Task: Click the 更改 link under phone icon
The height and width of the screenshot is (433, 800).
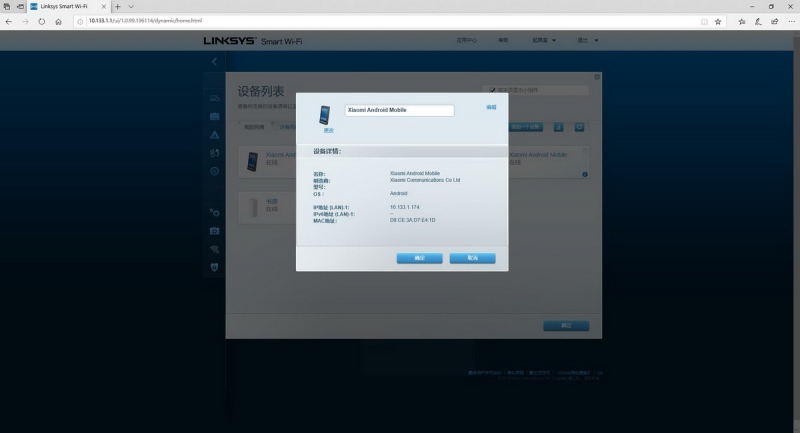Action: (x=329, y=131)
